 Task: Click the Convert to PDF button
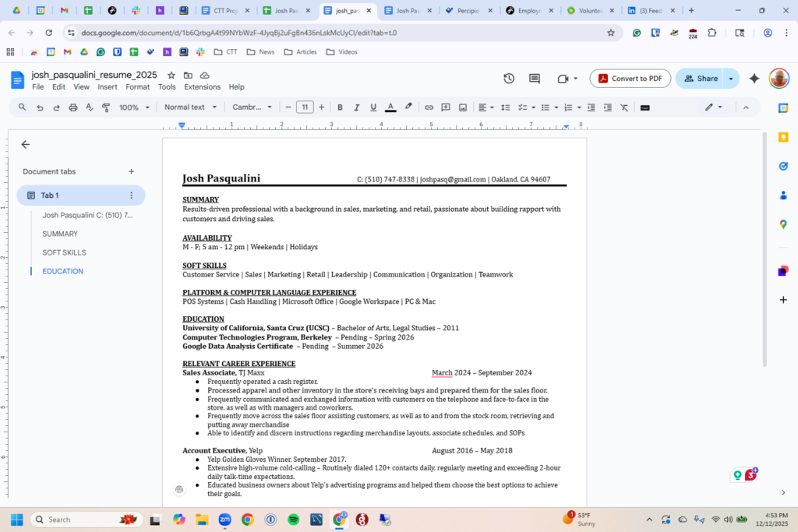pyautogui.click(x=630, y=79)
